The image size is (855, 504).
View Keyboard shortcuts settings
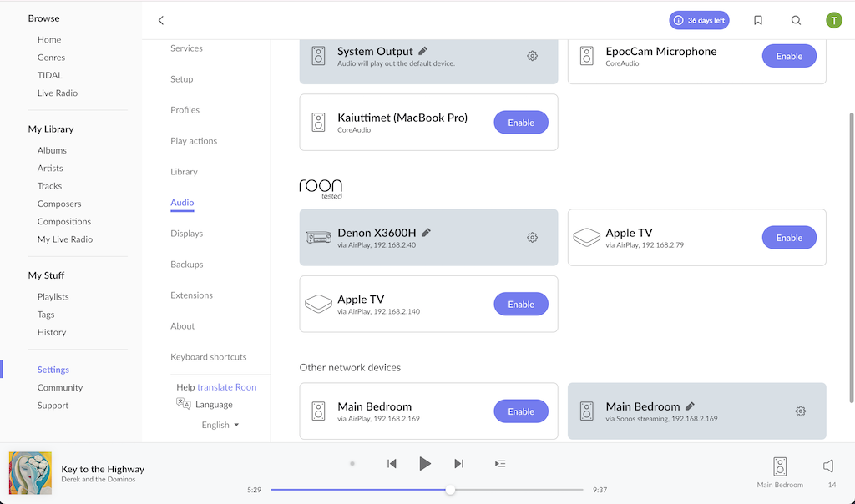click(208, 357)
